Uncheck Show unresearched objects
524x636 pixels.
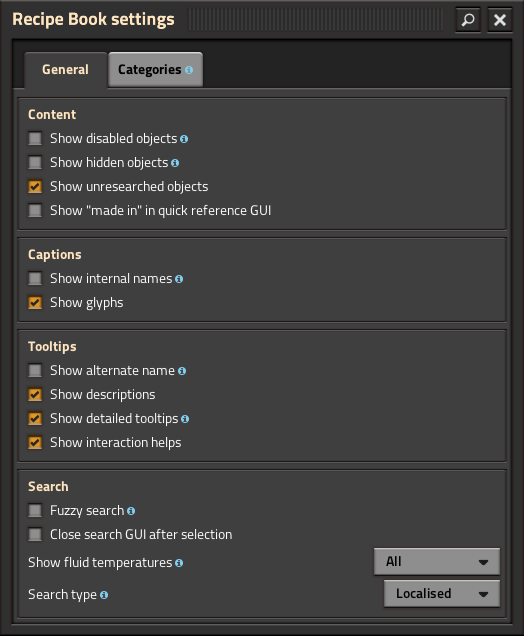(x=35, y=187)
